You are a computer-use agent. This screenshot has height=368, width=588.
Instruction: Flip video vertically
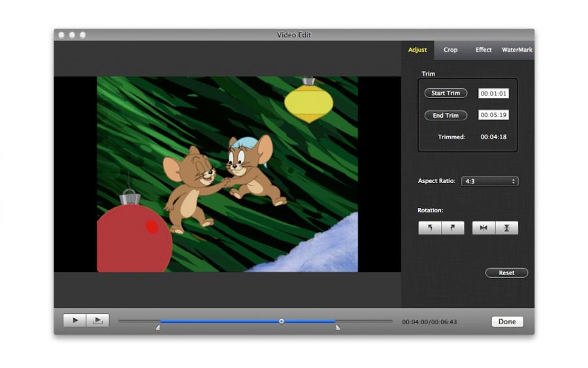point(506,227)
